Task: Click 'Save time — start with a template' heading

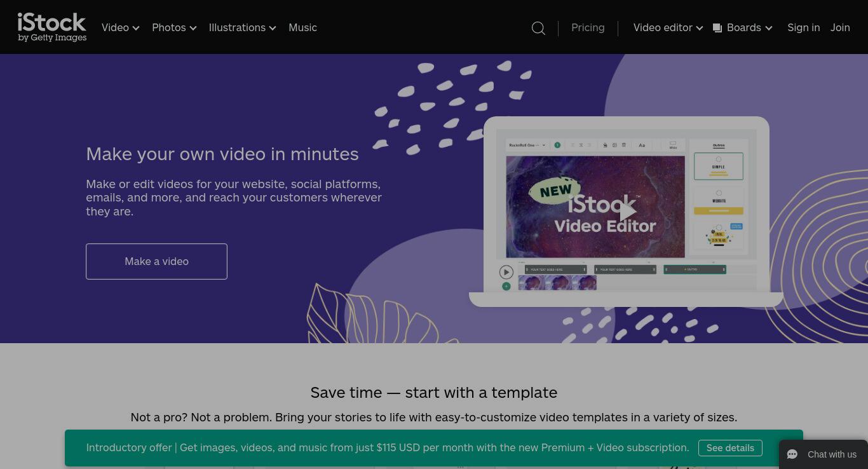Action: 434,392
